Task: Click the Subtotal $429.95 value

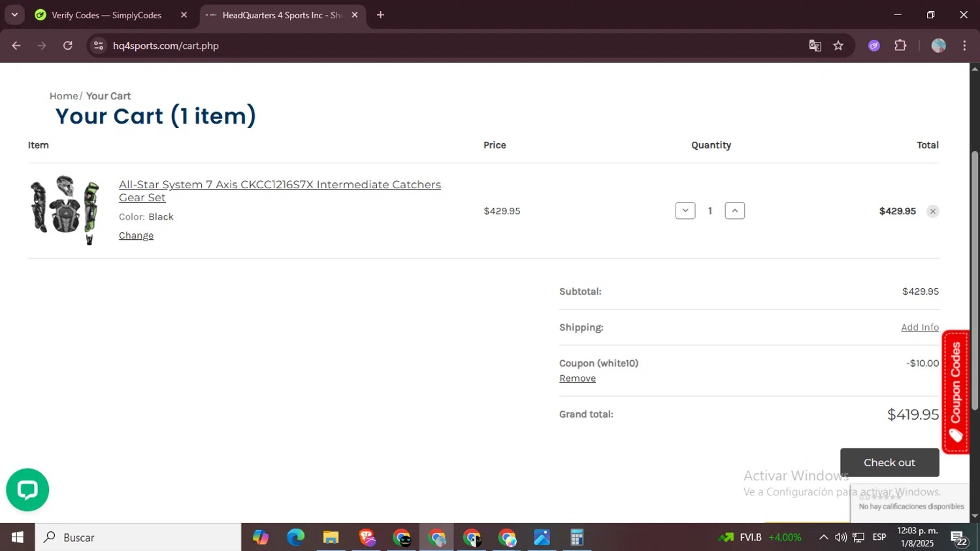Action: [921, 292]
